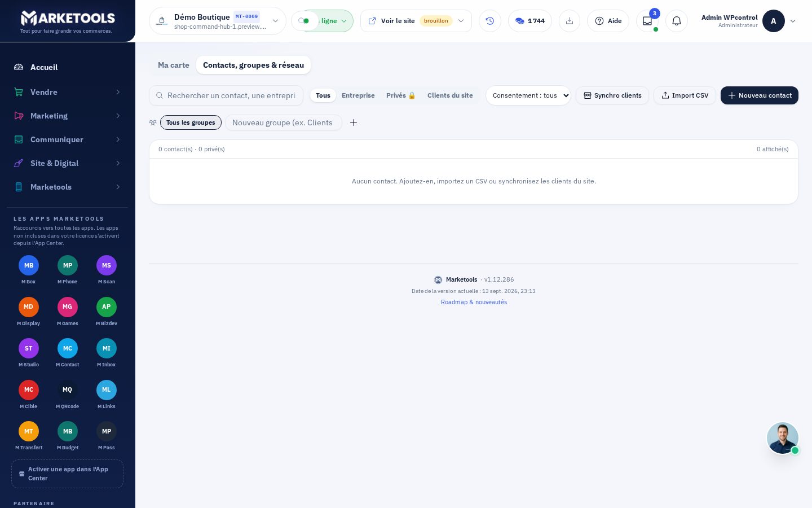Open the M Pass app
The image size is (812, 508).
click(x=107, y=436)
